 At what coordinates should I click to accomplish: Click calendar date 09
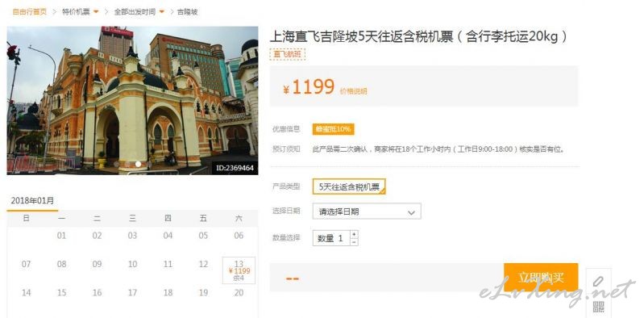pyautogui.click(x=97, y=264)
